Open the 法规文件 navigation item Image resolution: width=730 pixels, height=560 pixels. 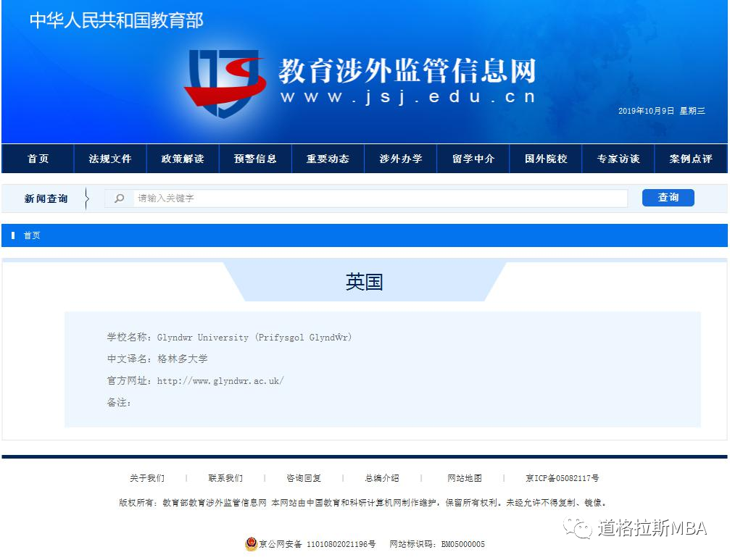(x=110, y=159)
